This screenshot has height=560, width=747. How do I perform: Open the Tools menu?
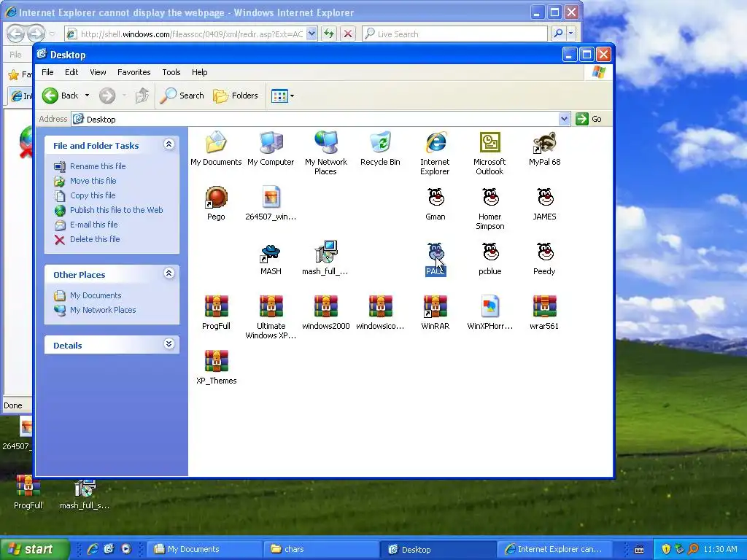coord(171,72)
